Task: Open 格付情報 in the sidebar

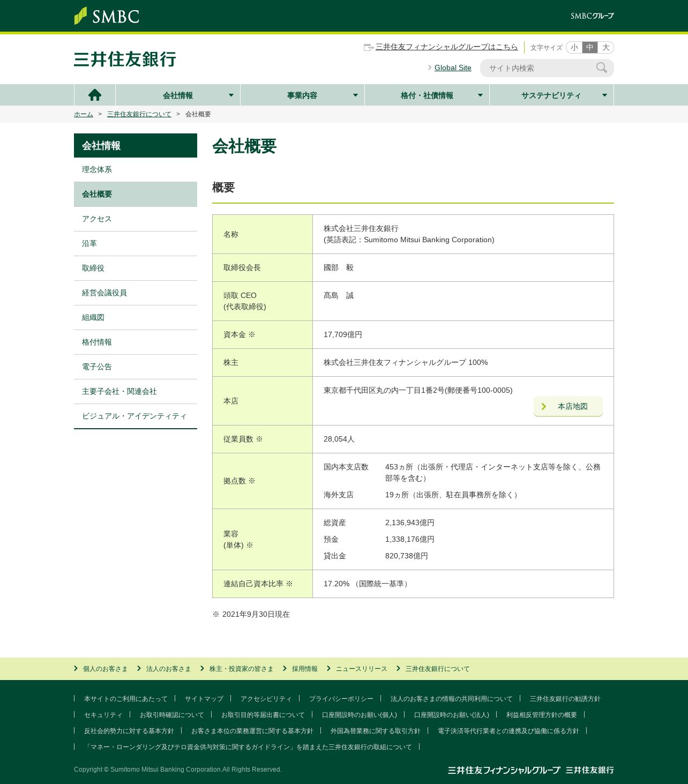Action: click(x=136, y=342)
